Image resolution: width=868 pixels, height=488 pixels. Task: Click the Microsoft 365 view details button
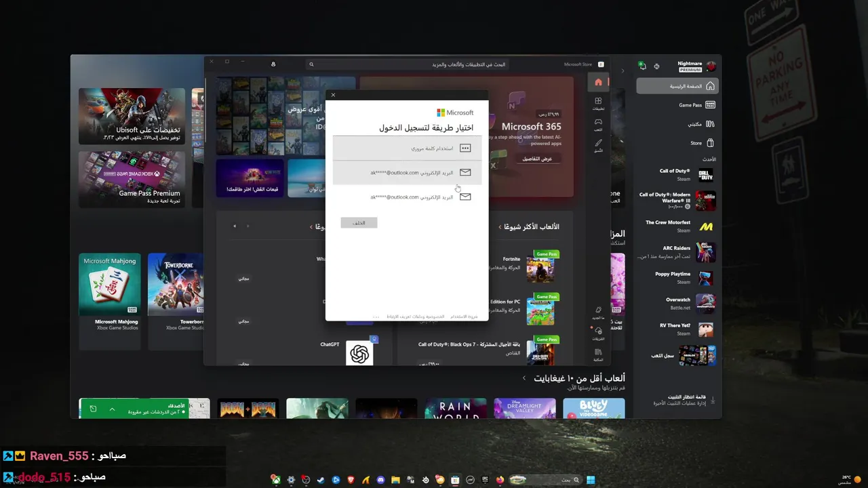pyautogui.click(x=537, y=159)
